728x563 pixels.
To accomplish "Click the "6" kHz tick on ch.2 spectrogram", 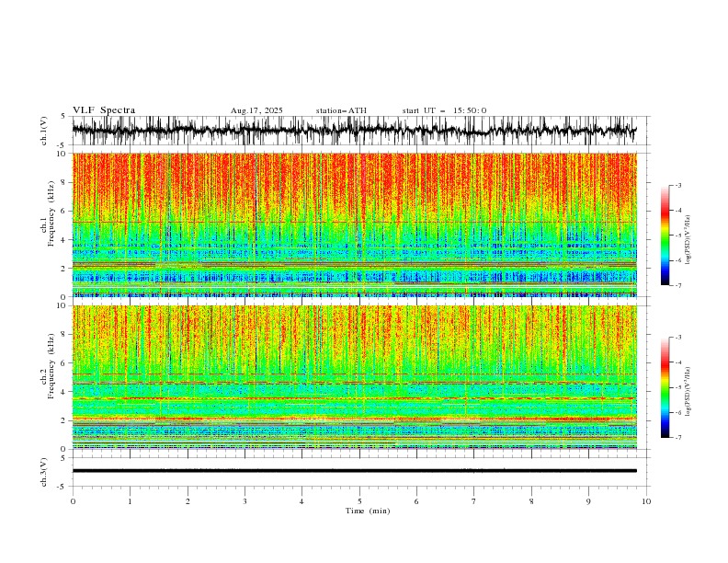I will (x=64, y=363).
